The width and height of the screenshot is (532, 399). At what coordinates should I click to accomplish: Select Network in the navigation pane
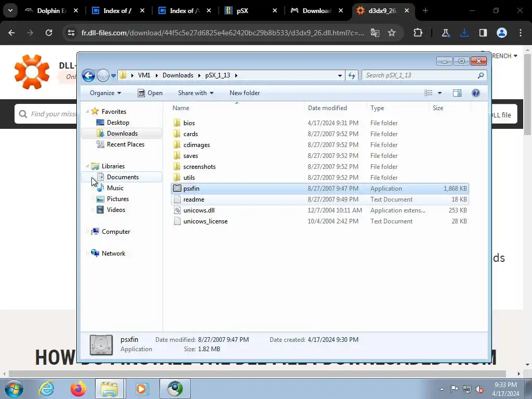click(113, 254)
